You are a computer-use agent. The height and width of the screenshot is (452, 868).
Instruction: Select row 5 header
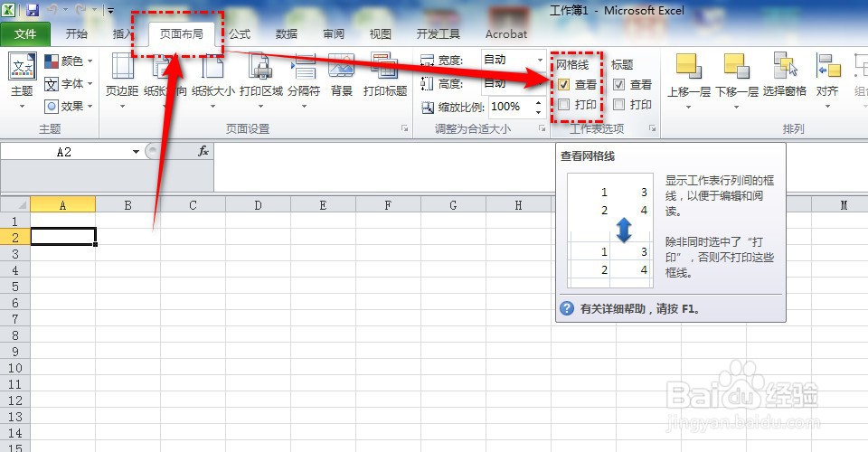click(15, 287)
